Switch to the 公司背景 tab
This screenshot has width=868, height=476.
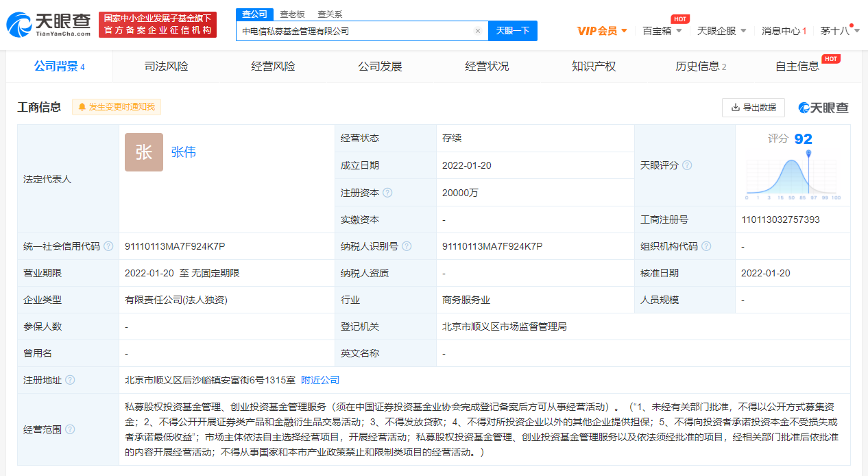[x=60, y=67]
